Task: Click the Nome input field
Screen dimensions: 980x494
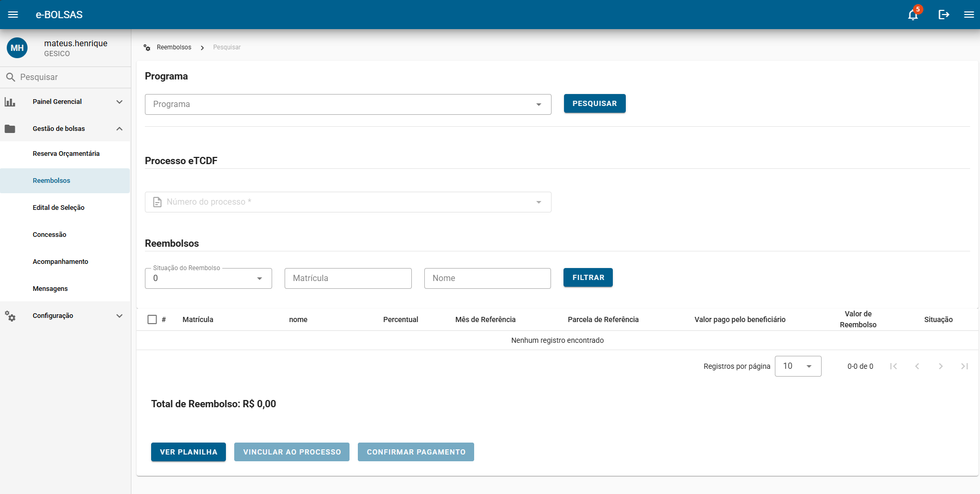Action: pos(488,278)
